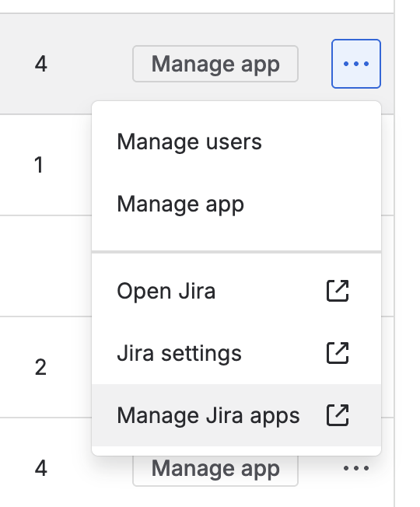Click the value 4 in the bottom row
The height and width of the screenshot is (507, 420).
41,468
